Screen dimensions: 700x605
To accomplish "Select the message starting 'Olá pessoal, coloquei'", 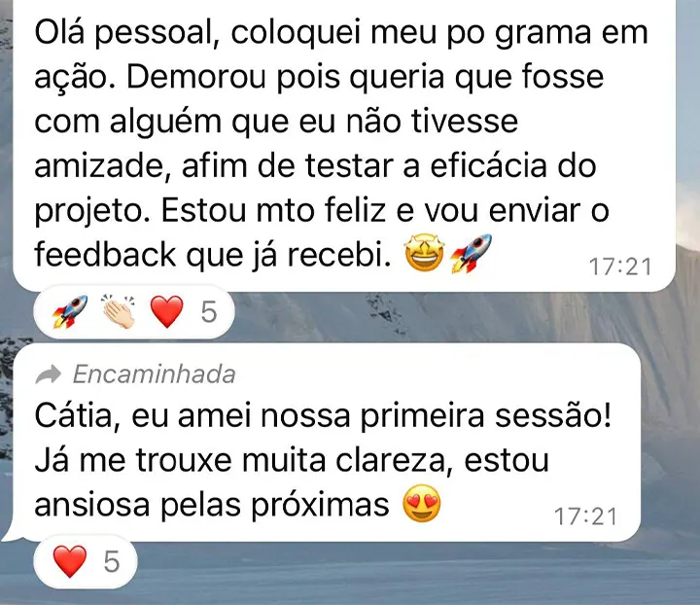I will click(x=344, y=144).
